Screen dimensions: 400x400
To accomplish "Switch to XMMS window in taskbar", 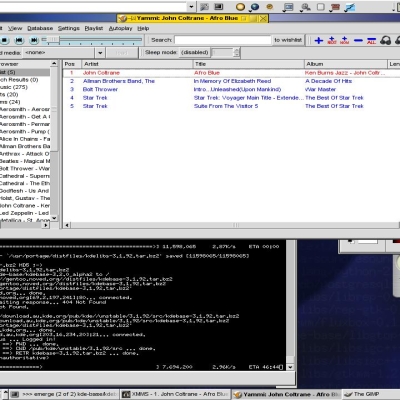I will (x=175, y=394).
